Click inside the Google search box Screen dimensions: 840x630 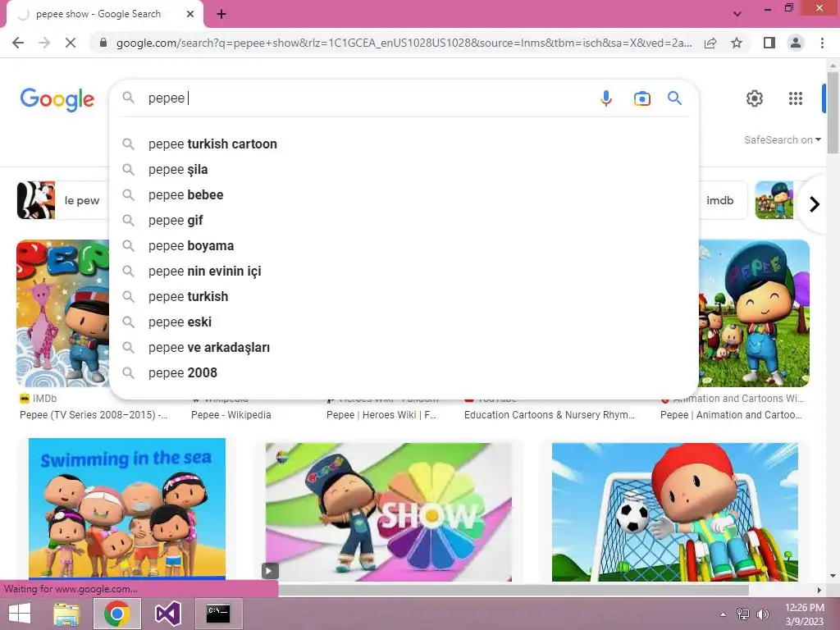pos(370,98)
